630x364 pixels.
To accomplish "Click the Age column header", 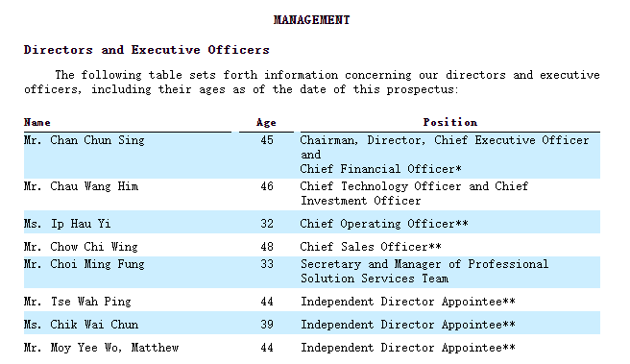I will 266,122.
